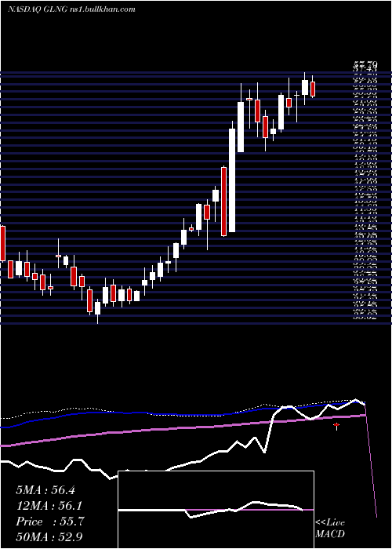392x549 pixels.
Task: Click the first red candlestick at chart left edge
Action: [2, 244]
